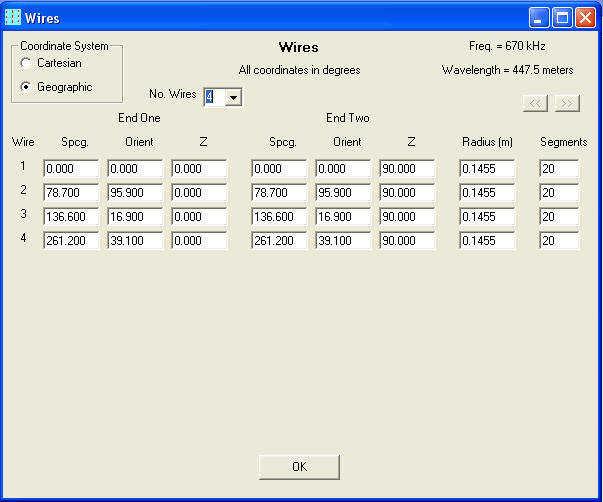
Task: Select the Geographic coordinate system option
Action: tap(56, 87)
